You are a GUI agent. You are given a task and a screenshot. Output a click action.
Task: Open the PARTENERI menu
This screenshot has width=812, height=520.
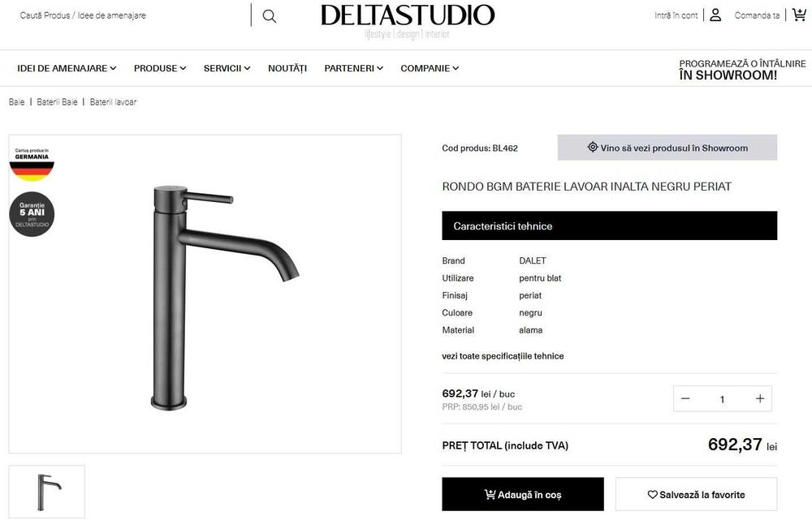[x=354, y=68]
